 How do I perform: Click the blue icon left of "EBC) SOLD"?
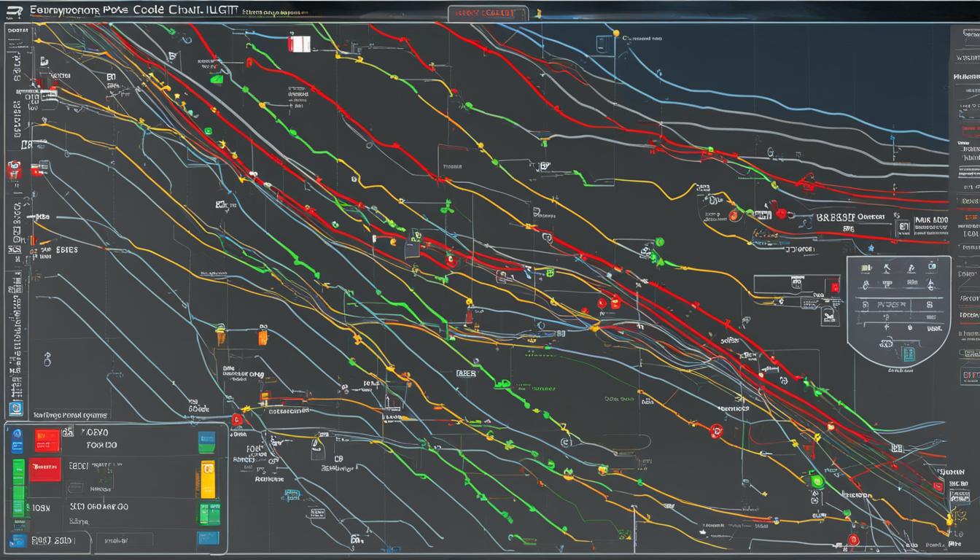17,540
